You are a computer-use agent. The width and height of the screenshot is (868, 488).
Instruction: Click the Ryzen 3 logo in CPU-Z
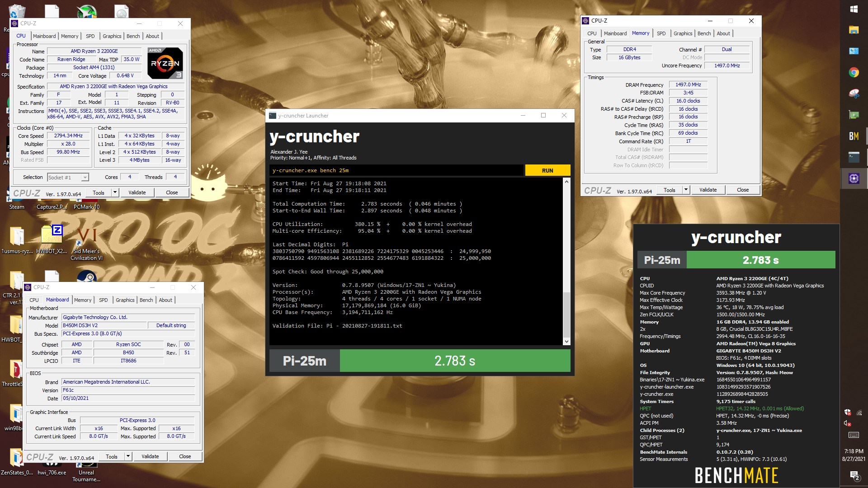(x=165, y=63)
